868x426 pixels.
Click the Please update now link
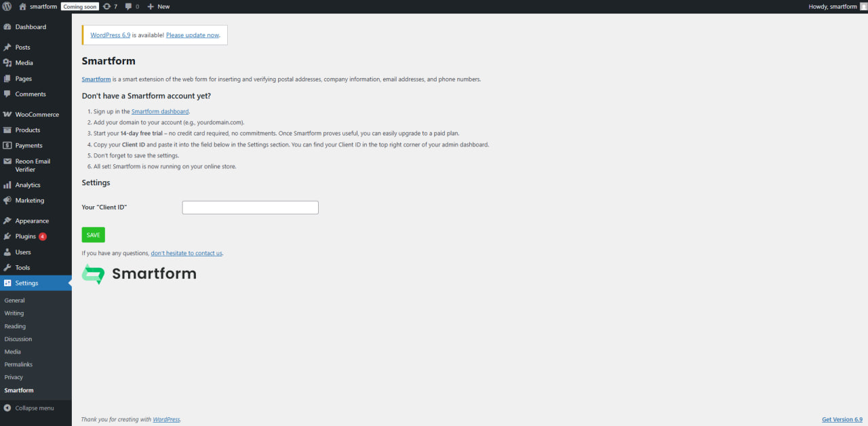(193, 35)
